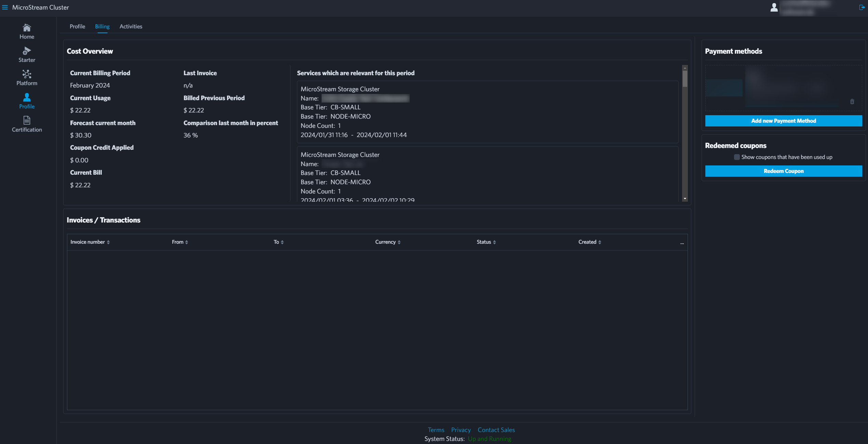868x444 pixels.
Task: Sort by Invoice number column
Action: point(90,242)
